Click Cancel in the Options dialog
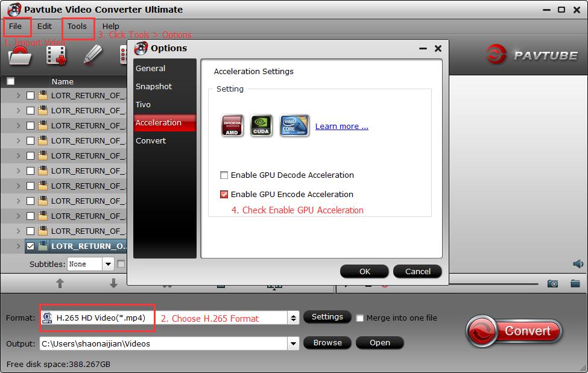The height and width of the screenshot is (373, 588). point(417,271)
